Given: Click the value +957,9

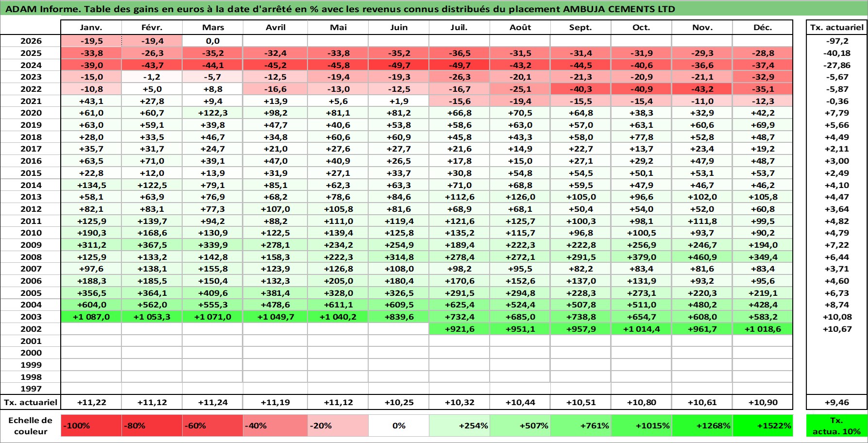Looking at the screenshot, I should (580, 329).
